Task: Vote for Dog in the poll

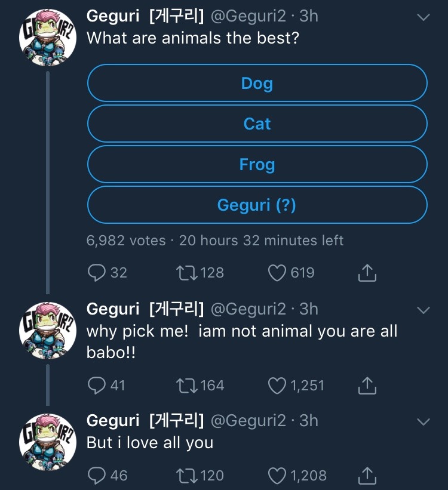Action: [257, 83]
